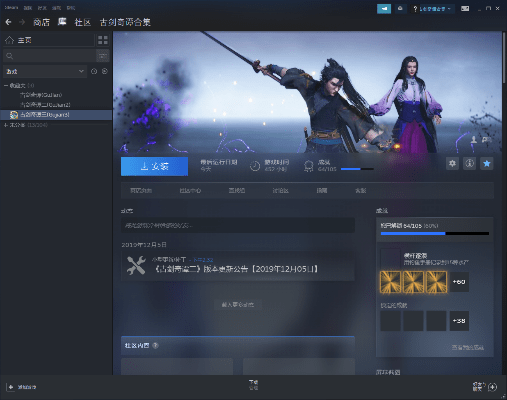Switch to collections grid view icon

(x=103, y=40)
